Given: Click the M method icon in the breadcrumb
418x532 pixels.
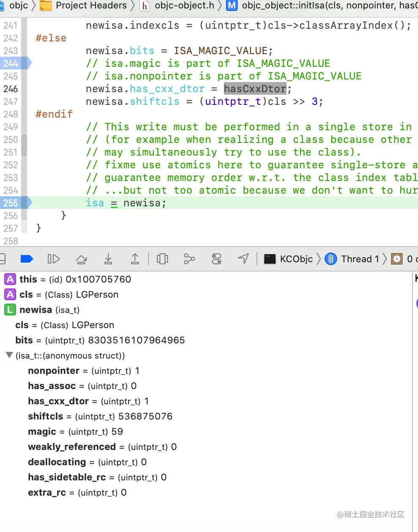Looking at the screenshot, I should coord(232,5).
